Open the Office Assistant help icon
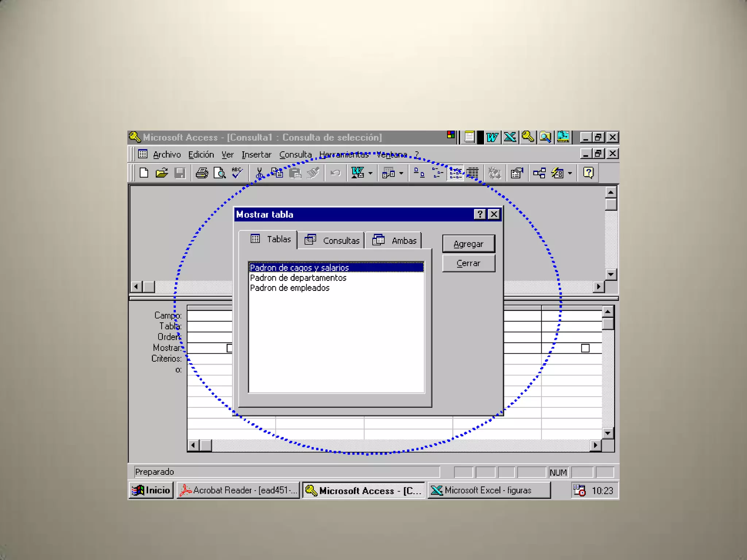This screenshot has height=560, width=747. tap(588, 173)
